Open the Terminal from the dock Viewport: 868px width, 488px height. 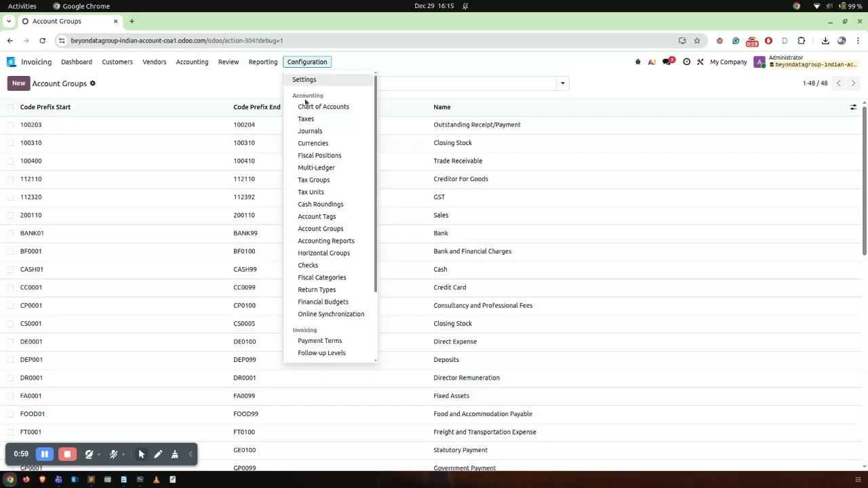(x=140, y=480)
